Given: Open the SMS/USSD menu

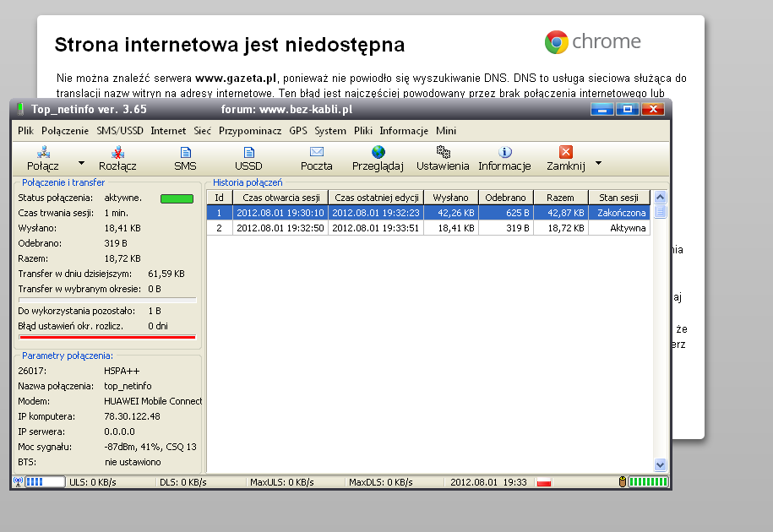Looking at the screenshot, I should pos(120,131).
